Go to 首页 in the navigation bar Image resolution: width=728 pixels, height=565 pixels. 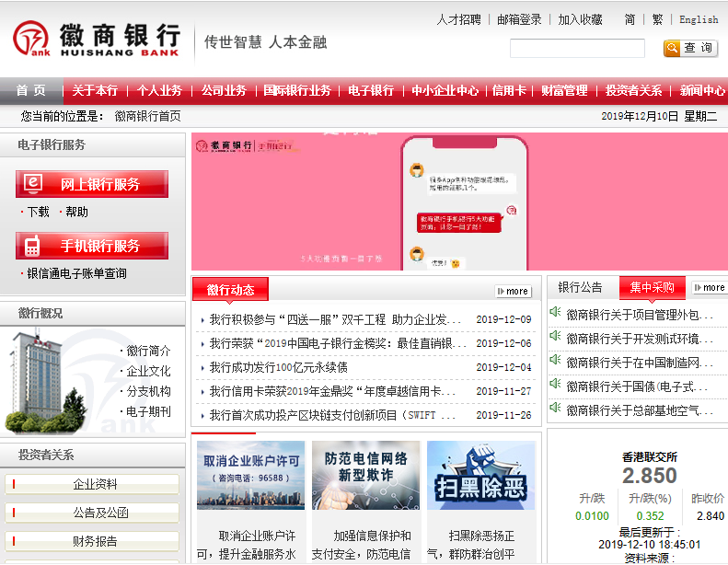(x=31, y=90)
